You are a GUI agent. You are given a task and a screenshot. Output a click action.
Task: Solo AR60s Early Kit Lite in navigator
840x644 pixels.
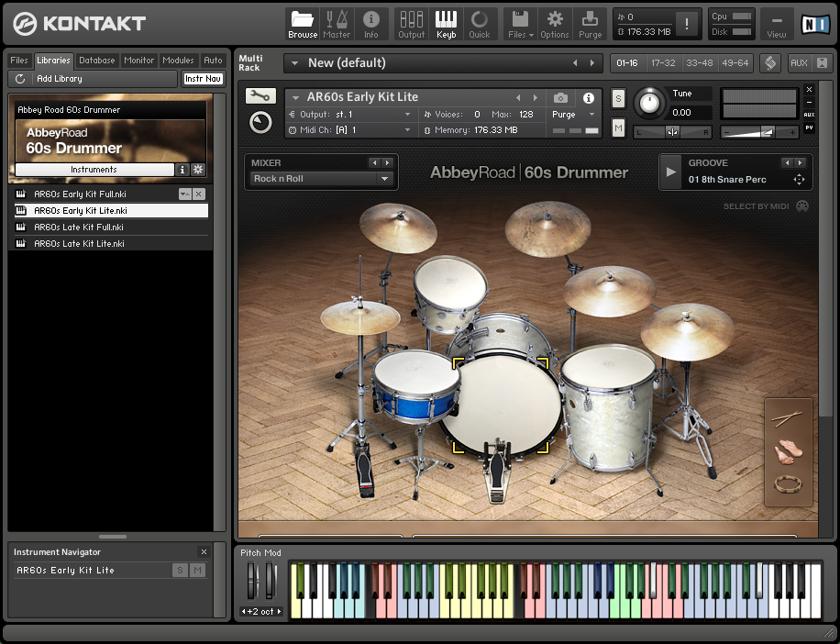pyautogui.click(x=180, y=571)
